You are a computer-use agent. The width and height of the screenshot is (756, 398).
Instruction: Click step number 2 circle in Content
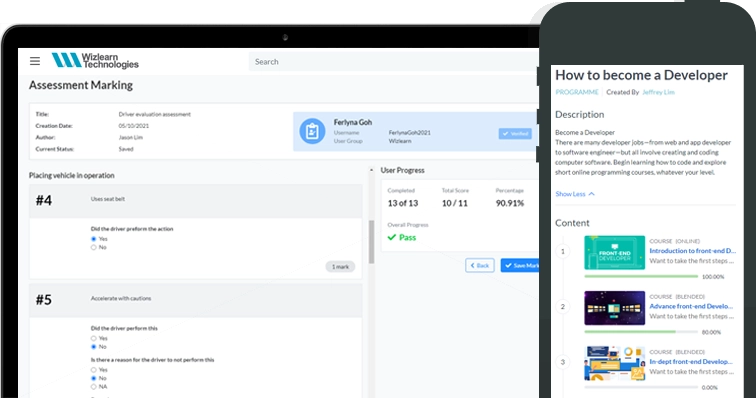click(563, 307)
